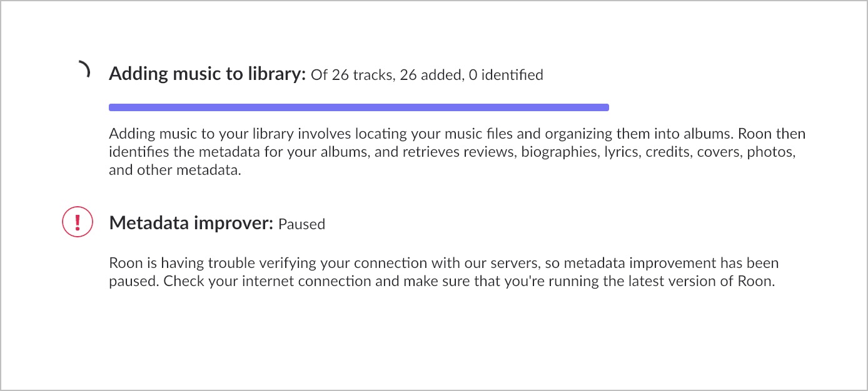The height and width of the screenshot is (391, 868).
Task: Click the line beginning "identifies the metadata for your albums"
Action: click(x=452, y=152)
